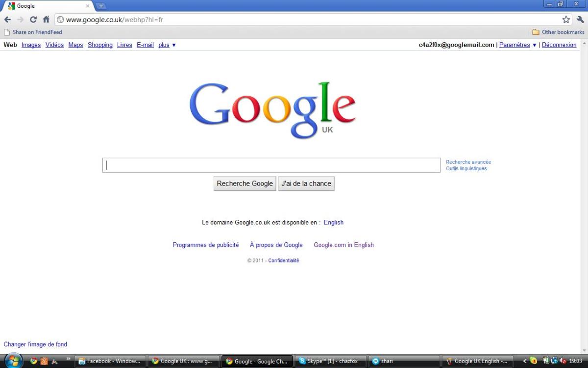
Task: Click the browser forward arrow
Action: [x=20, y=20]
